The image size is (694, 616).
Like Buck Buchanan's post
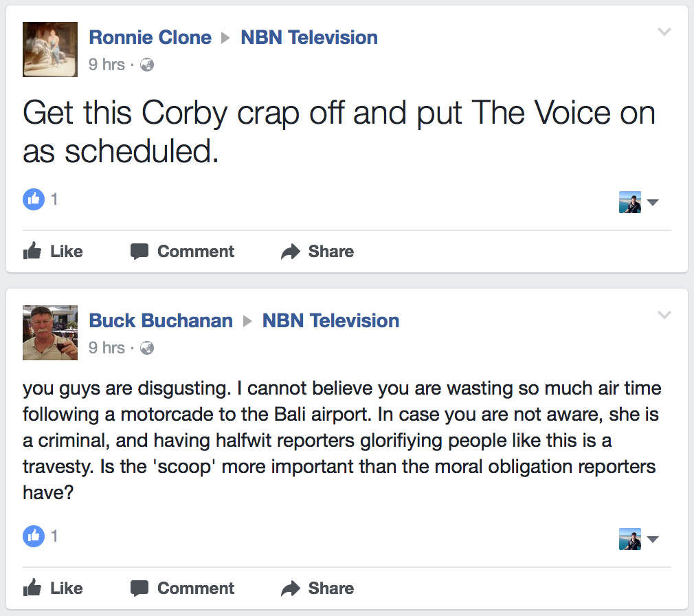pos(53,588)
